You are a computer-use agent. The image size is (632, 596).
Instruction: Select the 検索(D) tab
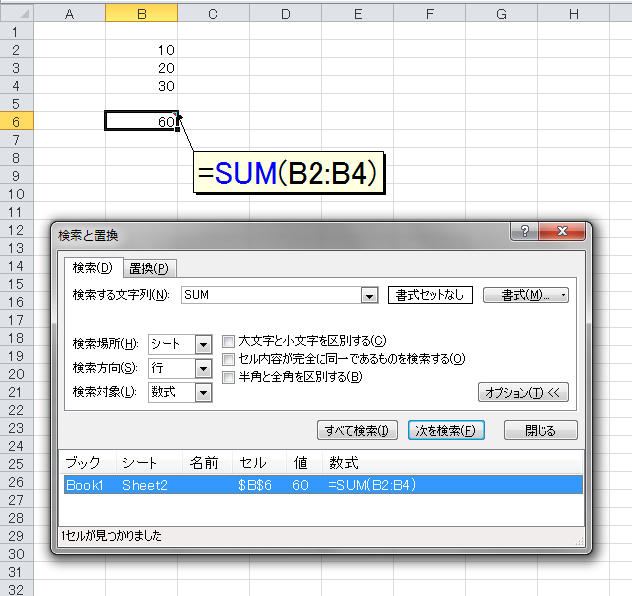tap(93, 268)
